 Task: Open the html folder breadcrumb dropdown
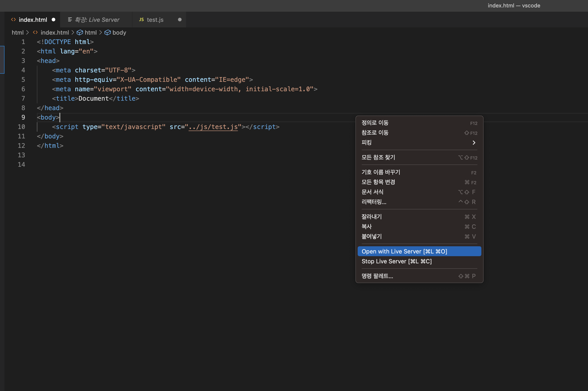(x=18, y=33)
